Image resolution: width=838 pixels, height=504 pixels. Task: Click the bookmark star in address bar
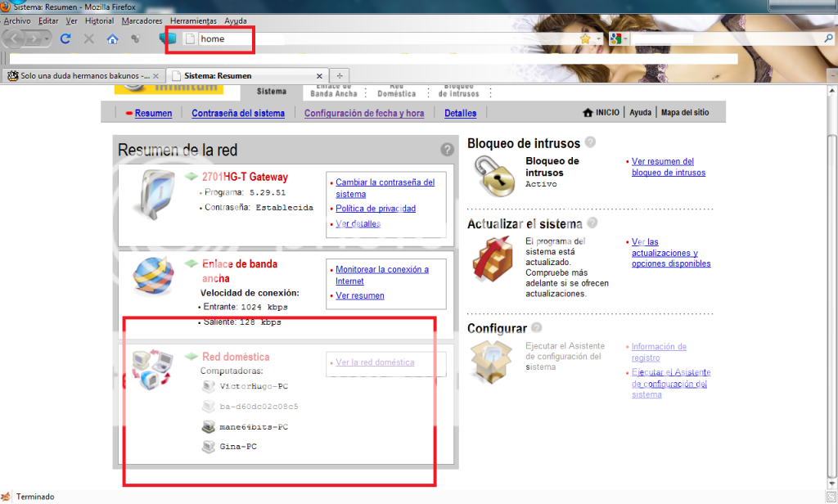click(x=584, y=38)
